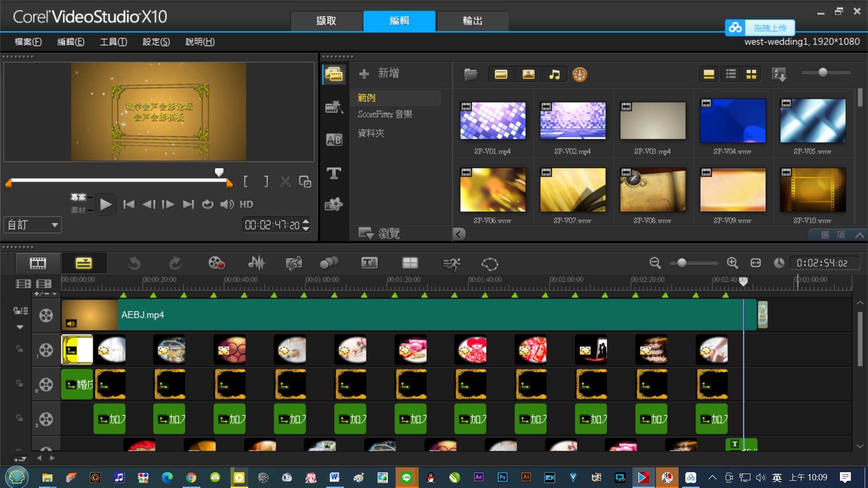Open the Transition (AB) library
Viewport: 868px width, 488px height.
334,140
